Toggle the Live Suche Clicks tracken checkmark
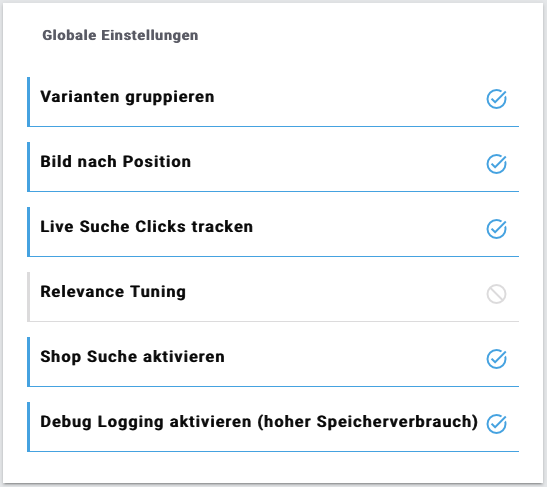The height and width of the screenshot is (487, 547). click(x=496, y=229)
